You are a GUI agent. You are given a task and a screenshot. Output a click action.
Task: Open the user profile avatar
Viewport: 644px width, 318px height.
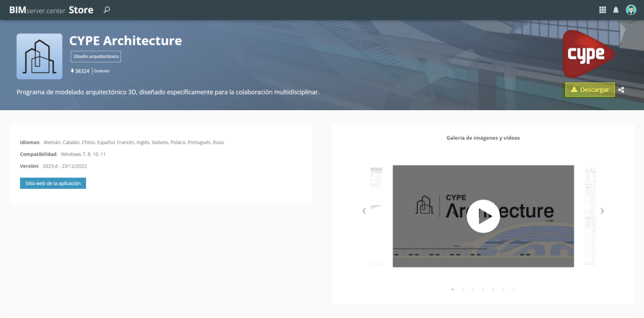[x=631, y=9]
